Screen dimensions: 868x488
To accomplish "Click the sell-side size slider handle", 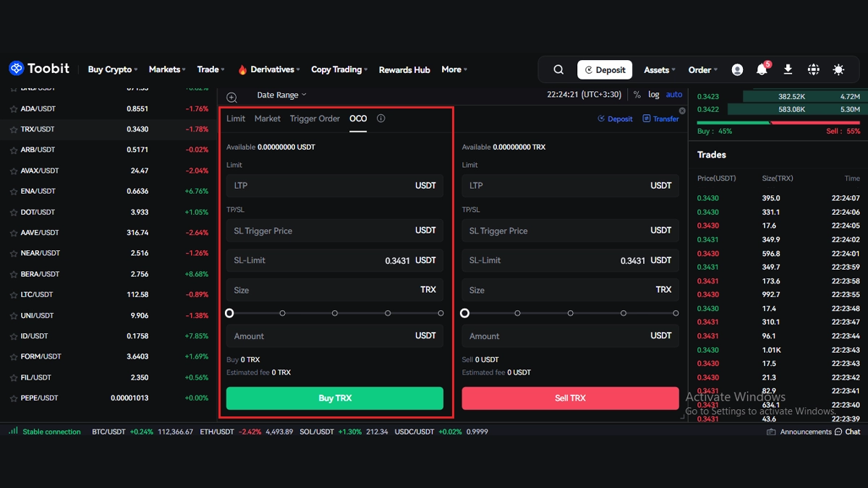I will click(x=465, y=313).
